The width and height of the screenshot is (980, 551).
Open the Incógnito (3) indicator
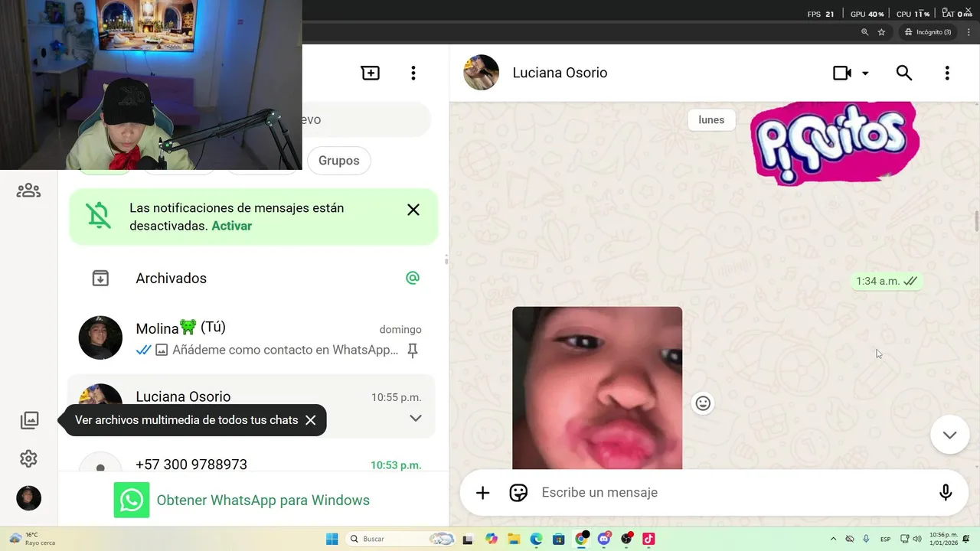pyautogui.click(x=928, y=32)
